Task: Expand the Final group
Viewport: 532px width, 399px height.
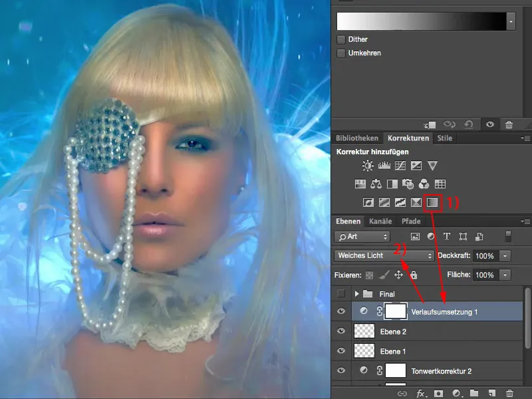Action: click(x=356, y=294)
